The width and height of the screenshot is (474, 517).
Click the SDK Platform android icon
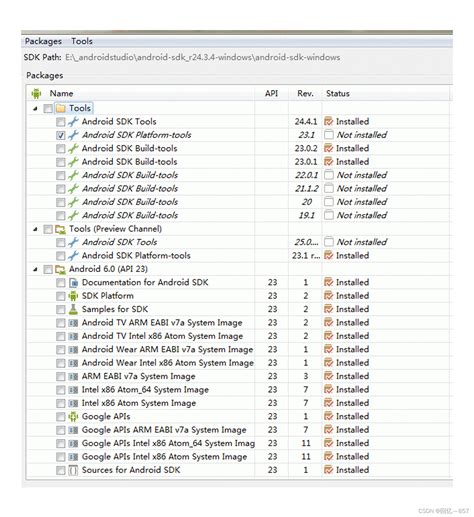[x=73, y=296]
